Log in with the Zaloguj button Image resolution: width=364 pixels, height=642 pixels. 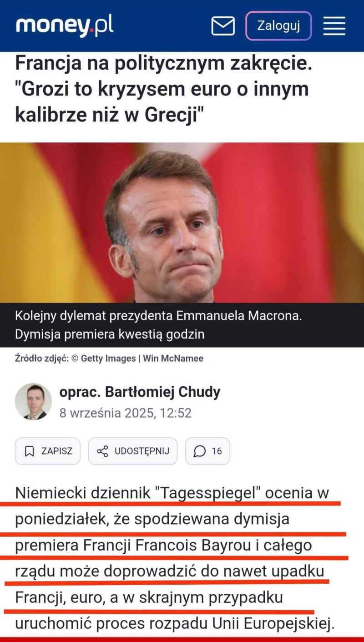pyautogui.click(x=278, y=25)
